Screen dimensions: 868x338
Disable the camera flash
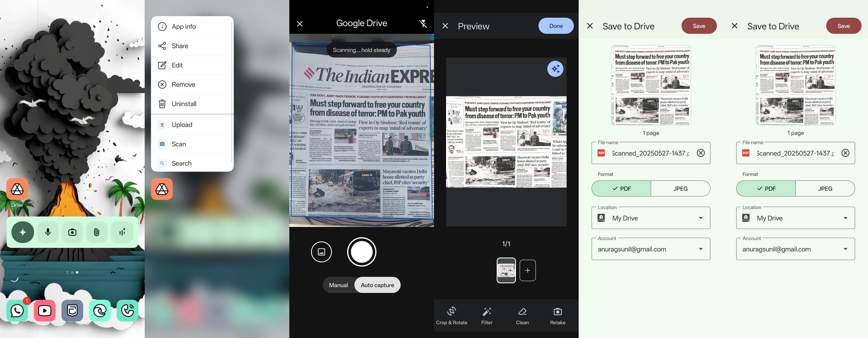point(423,24)
